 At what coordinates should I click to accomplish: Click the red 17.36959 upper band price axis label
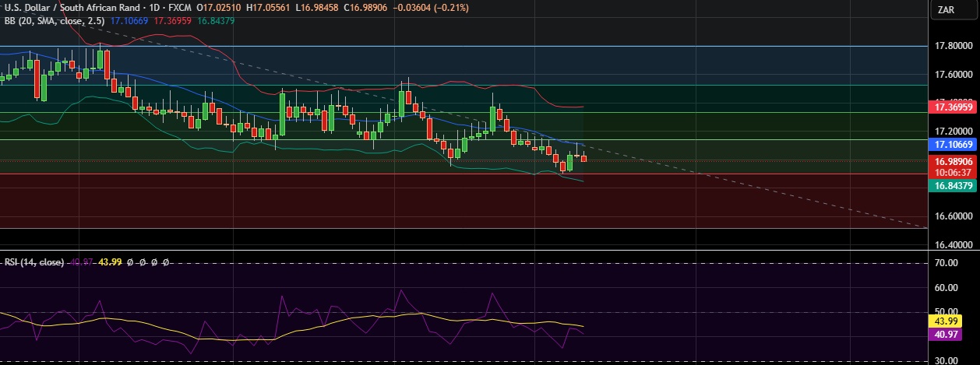(954, 106)
